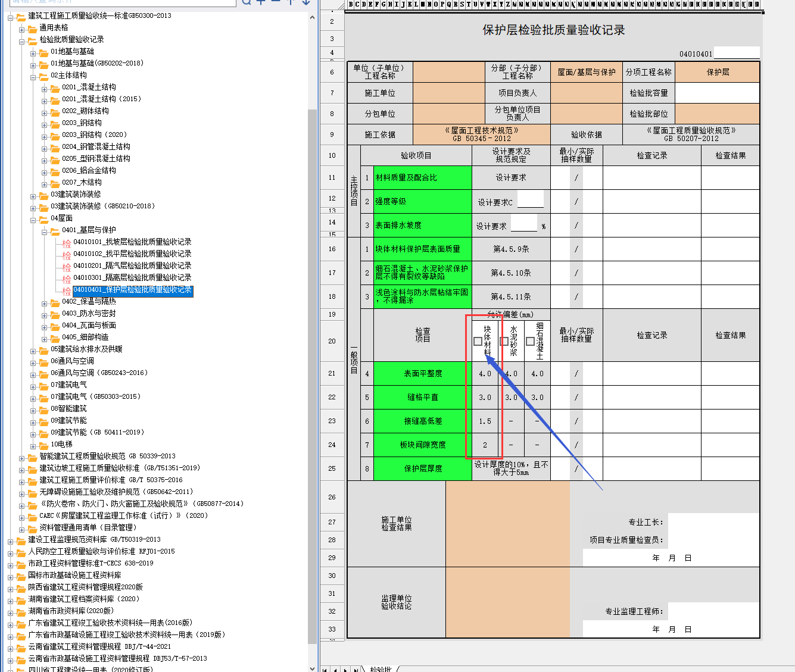The image size is (795, 672).
Task: Check the 细石混凝土 checkbox
Action: (x=530, y=342)
